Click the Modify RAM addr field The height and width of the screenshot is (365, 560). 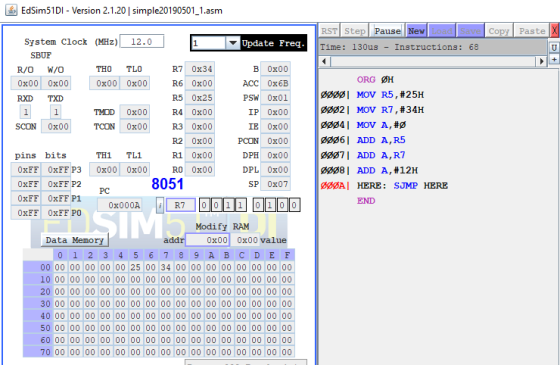[208, 240]
